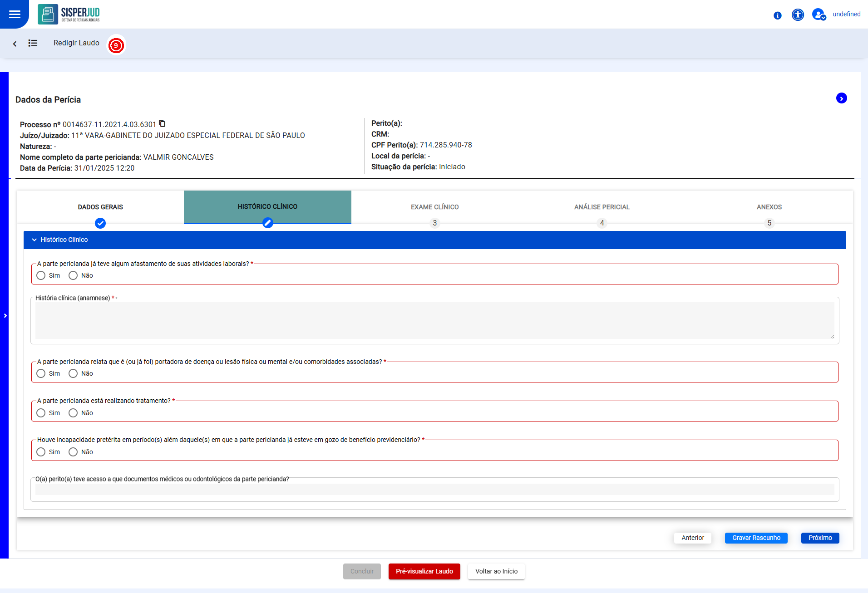The height and width of the screenshot is (593, 868).
Task: Open the list view icon
Action: point(33,43)
